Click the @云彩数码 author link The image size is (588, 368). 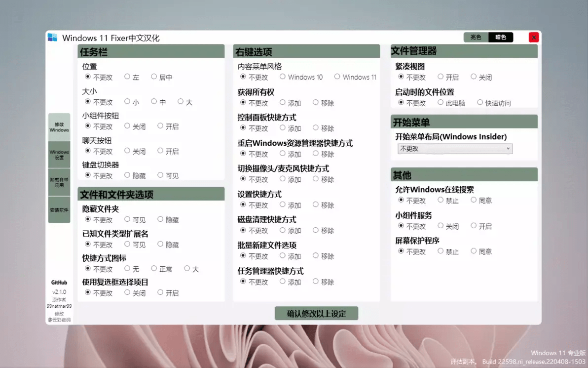pos(59,320)
